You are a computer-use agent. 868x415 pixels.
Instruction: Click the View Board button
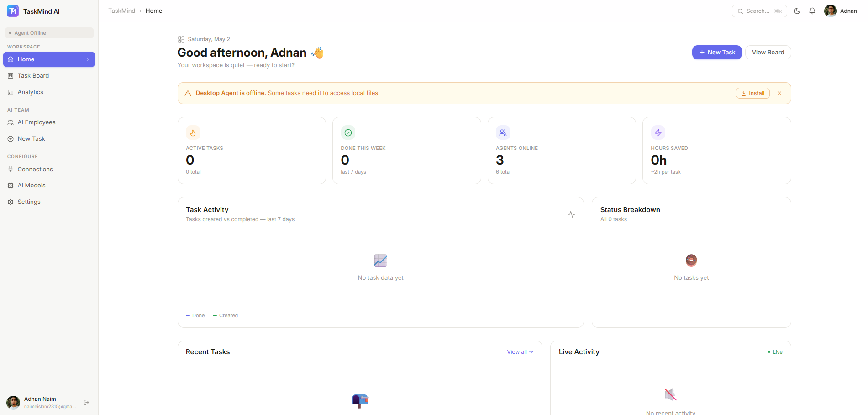(768, 53)
